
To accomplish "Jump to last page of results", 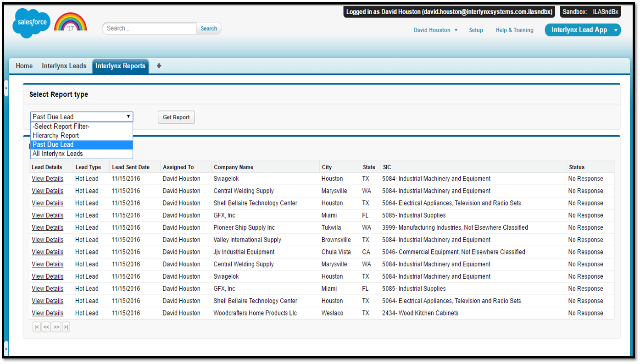I will pyautogui.click(x=66, y=327).
